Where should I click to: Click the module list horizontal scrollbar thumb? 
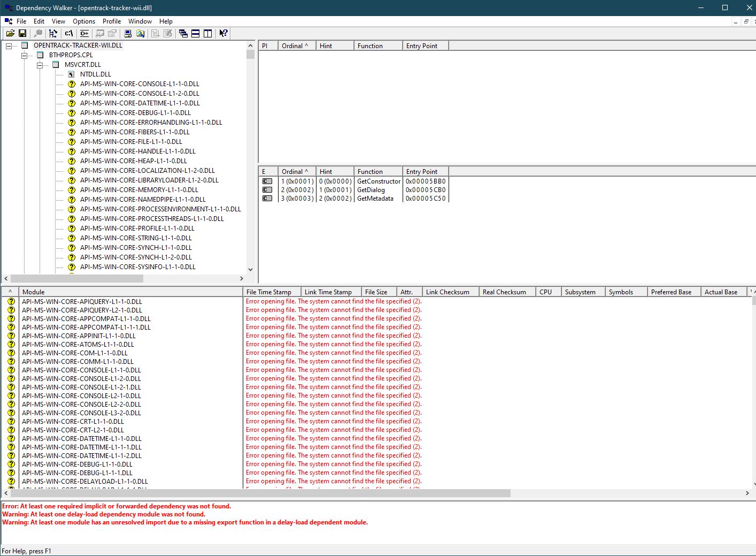[x=260, y=493]
